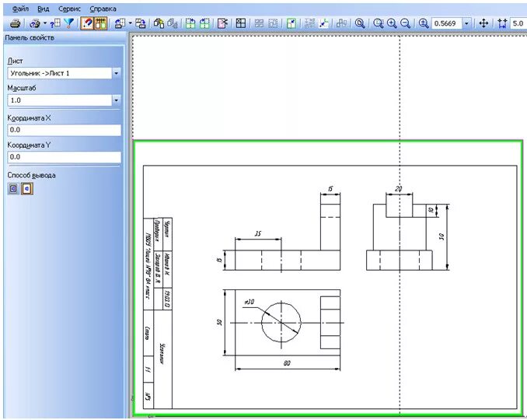527x420 pixels.
Task: Toggle the highlighted page-fitting button beside the magnet
Action: point(100,23)
